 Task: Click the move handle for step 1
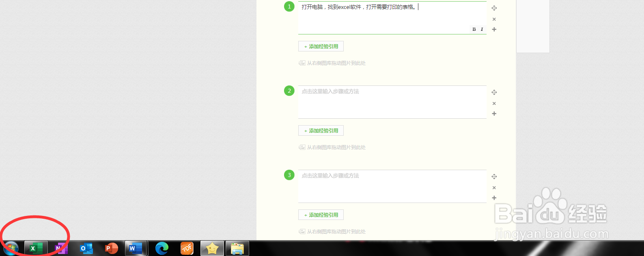494,8
